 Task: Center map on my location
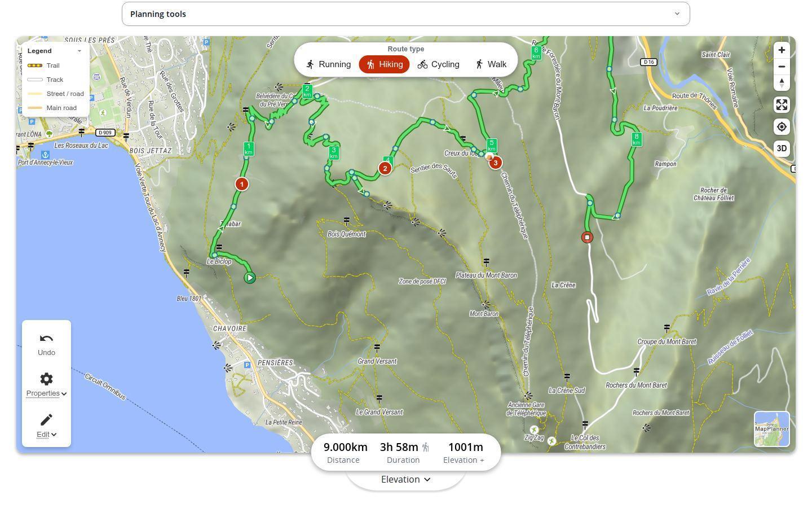click(x=782, y=126)
